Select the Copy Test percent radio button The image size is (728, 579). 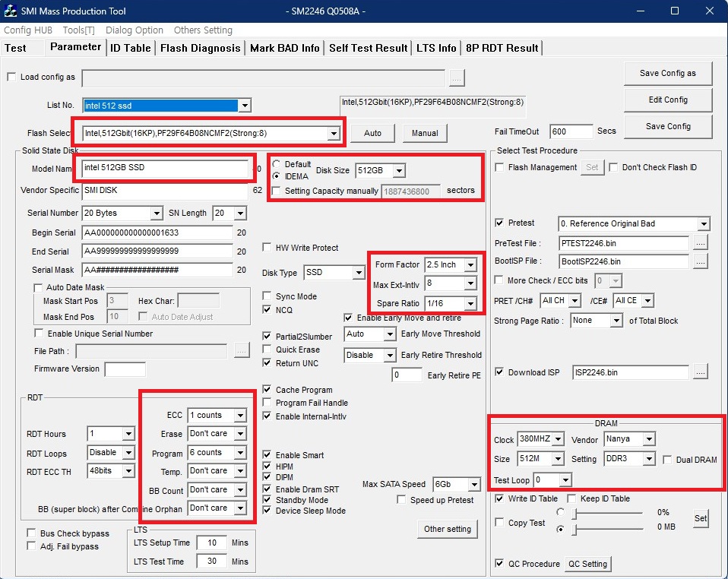(560, 511)
